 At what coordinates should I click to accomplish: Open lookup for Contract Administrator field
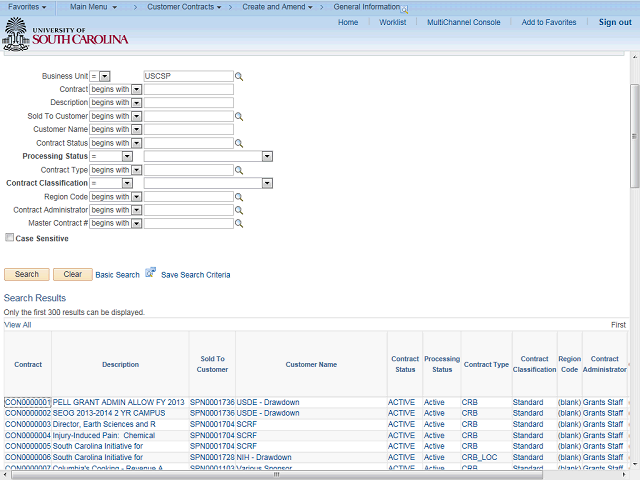(x=239, y=211)
